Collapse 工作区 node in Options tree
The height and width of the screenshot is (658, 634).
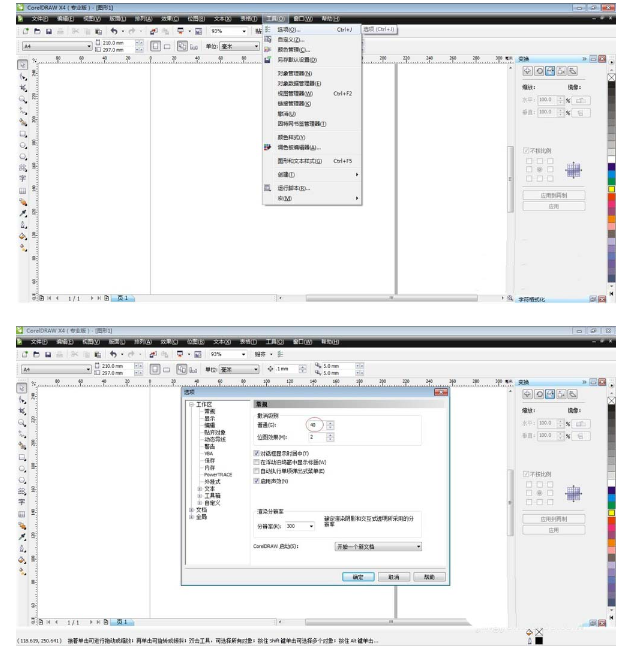[191, 405]
